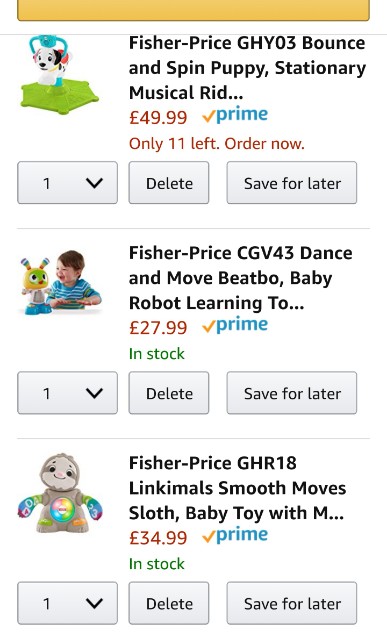Open Linkimals Smooth Moves Sloth product image
The image size is (387, 640).
(x=60, y=493)
